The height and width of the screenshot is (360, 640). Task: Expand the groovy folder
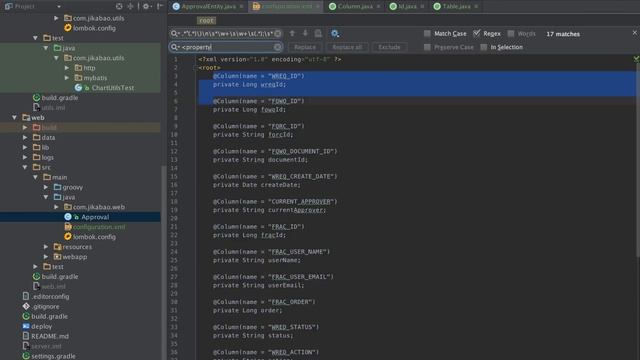46,187
